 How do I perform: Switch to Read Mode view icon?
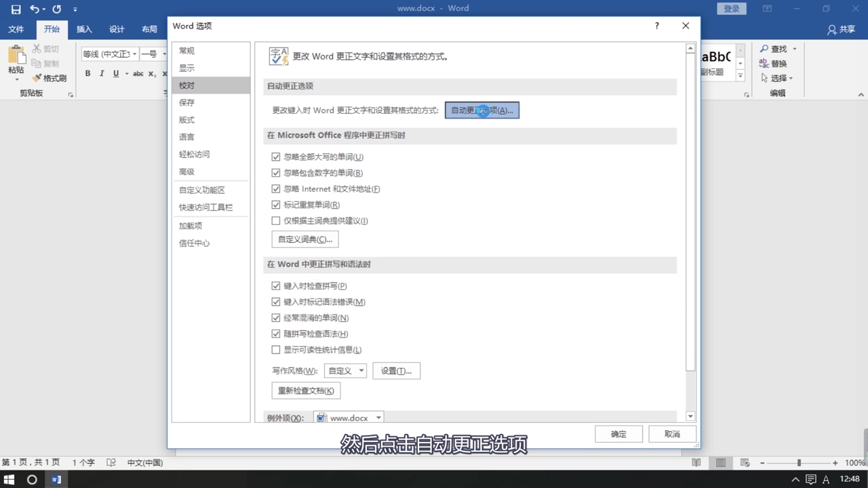click(x=696, y=463)
